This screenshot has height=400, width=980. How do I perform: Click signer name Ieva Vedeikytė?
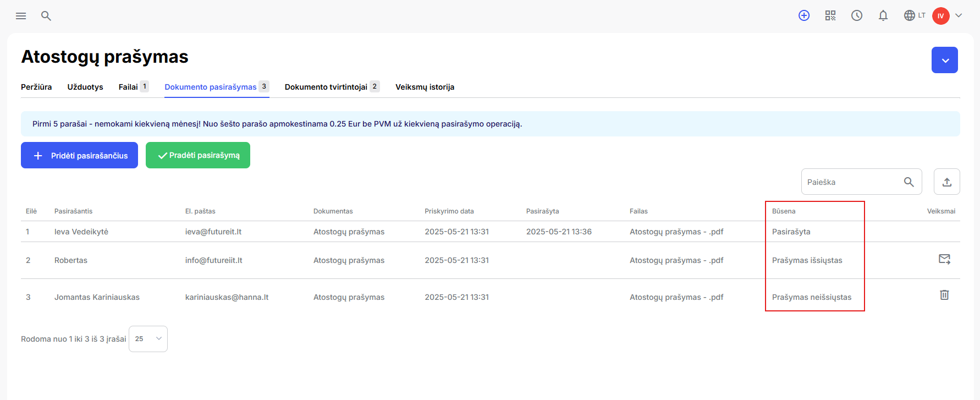click(81, 232)
